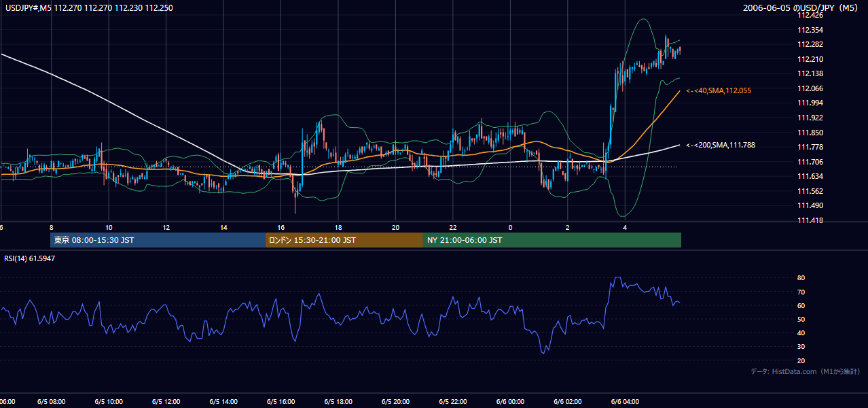Click hour tick '2' on the price chart axis
The width and height of the screenshot is (868, 408).
pyautogui.click(x=568, y=227)
